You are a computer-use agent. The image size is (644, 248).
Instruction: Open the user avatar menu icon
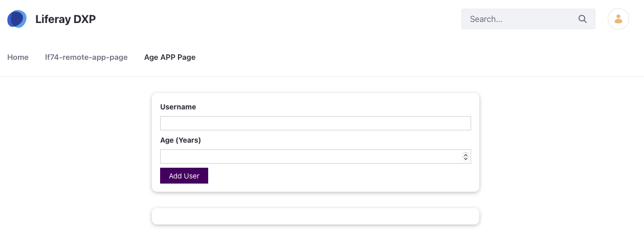point(618,19)
